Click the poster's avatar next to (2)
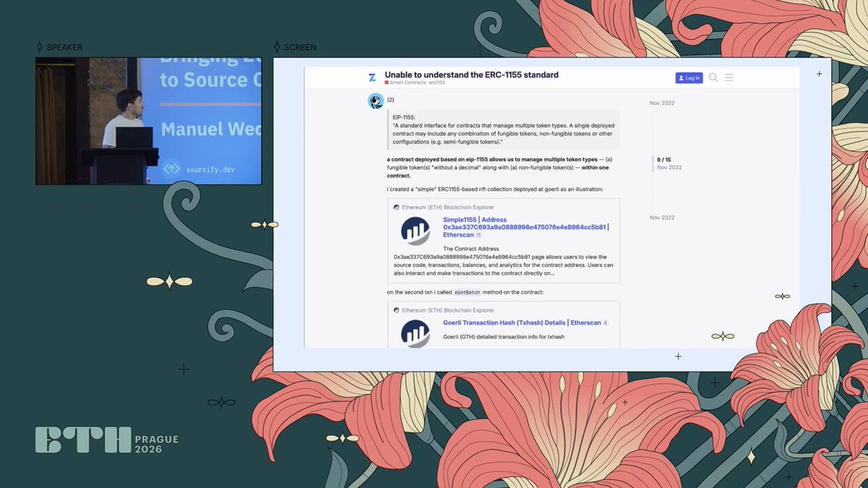 point(375,101)
